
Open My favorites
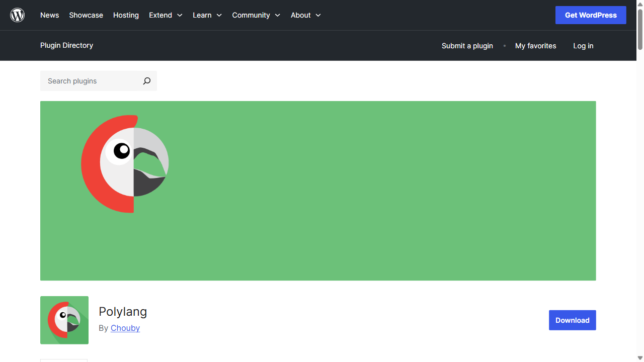pyautogui.click(x=535, y=46)
